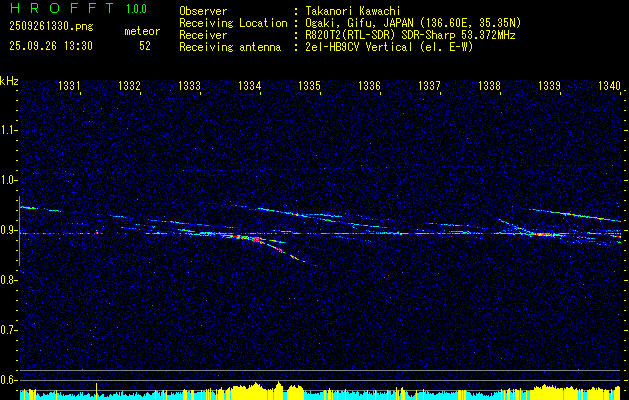Click the 1337 time axis marker
Screen dimensions: 629x400
pyautogui.click(x=429, y=85)
